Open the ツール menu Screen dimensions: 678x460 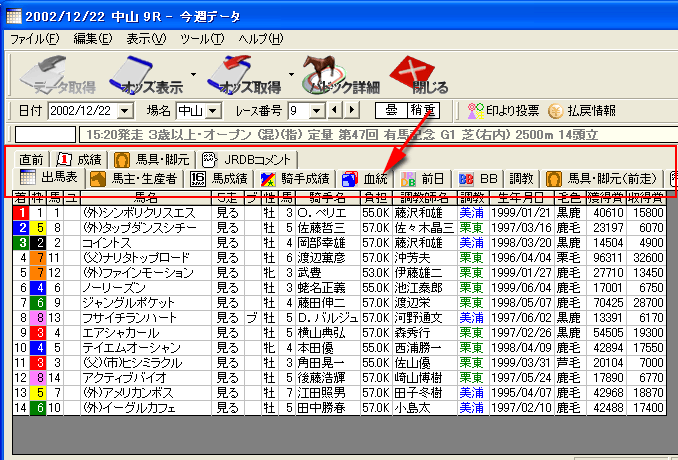(x=205, y=39)
